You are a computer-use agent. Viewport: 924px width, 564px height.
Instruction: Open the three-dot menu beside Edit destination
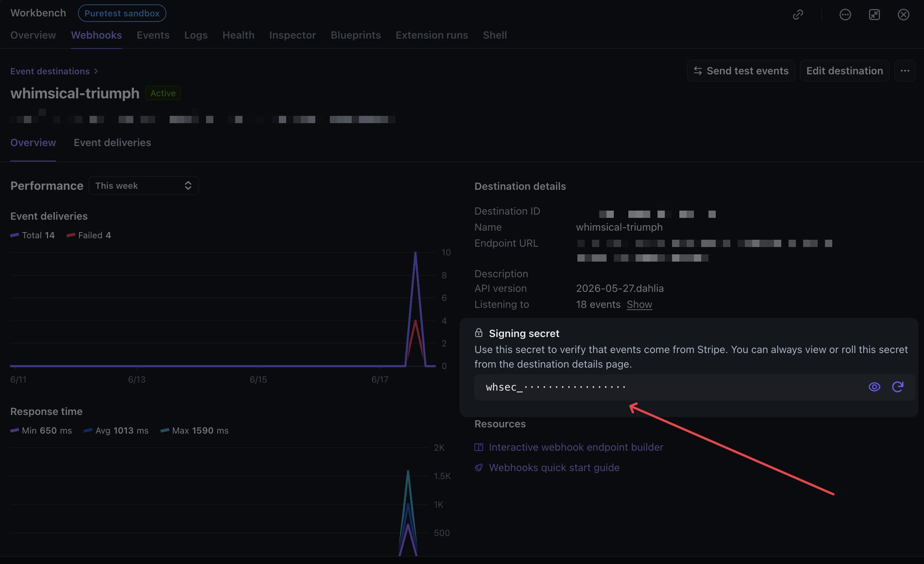(x=904, y=71)
